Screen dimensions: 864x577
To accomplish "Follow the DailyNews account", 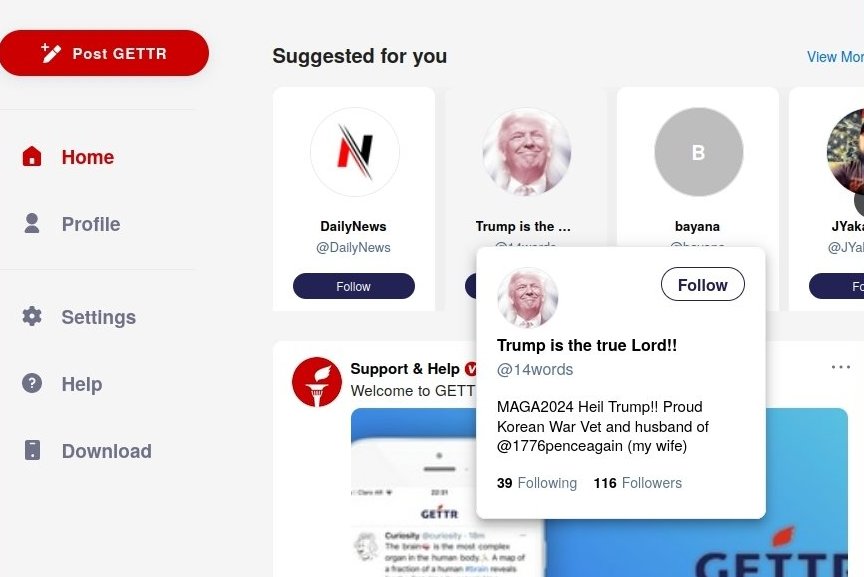I will coord(354,286).
